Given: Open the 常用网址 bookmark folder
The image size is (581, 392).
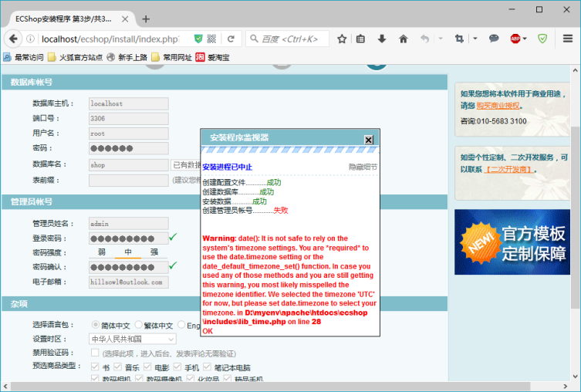Looking at the screenshot, I should [171, 57].
